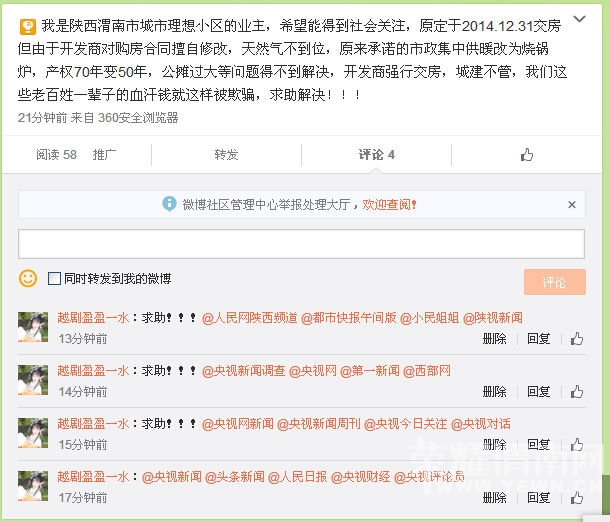The image size is (610, 522).
Task: Like the comment posted 14 minutes ago
Action: (x=577, y=392)
